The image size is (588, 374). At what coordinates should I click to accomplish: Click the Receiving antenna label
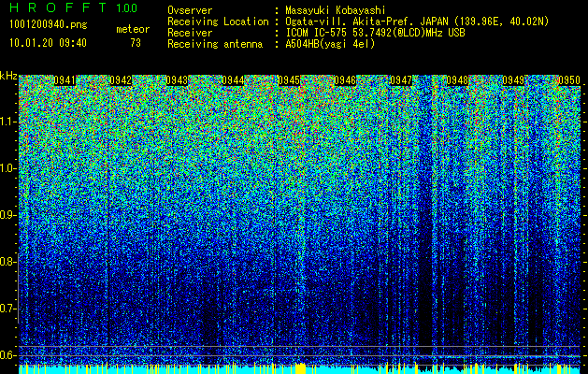[215, 44]
